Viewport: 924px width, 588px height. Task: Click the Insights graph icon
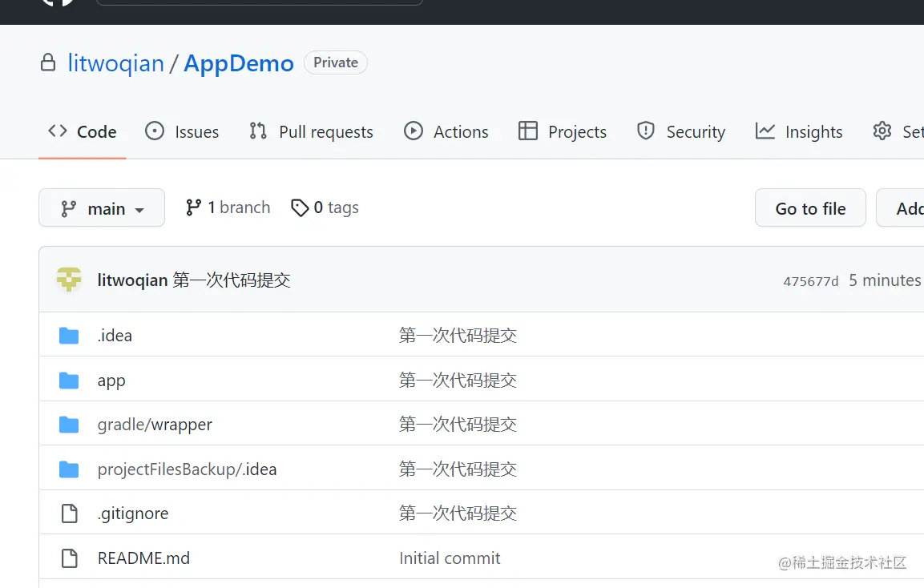pos(765,131)
